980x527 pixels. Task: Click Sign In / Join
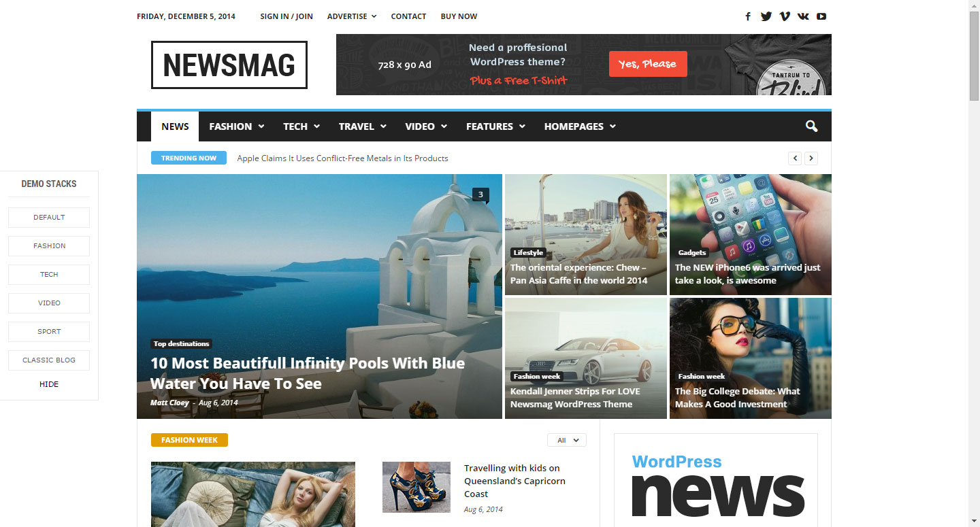(287, 16)
